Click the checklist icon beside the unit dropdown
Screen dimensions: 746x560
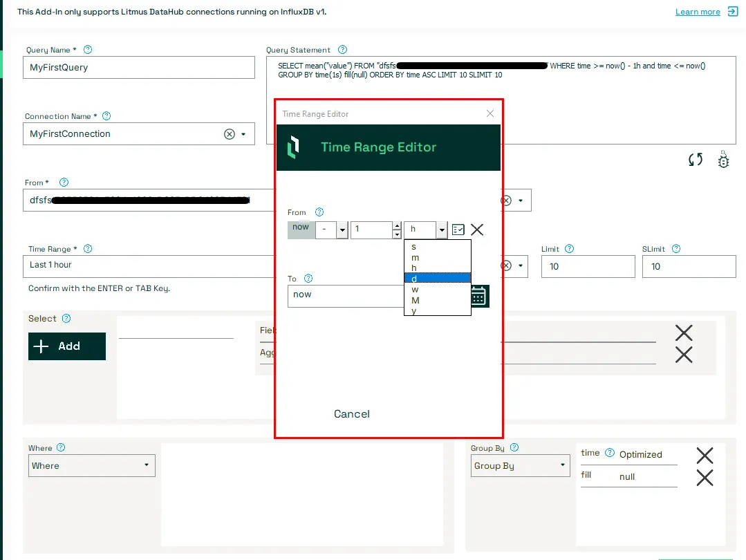click(x=458, y=230)
